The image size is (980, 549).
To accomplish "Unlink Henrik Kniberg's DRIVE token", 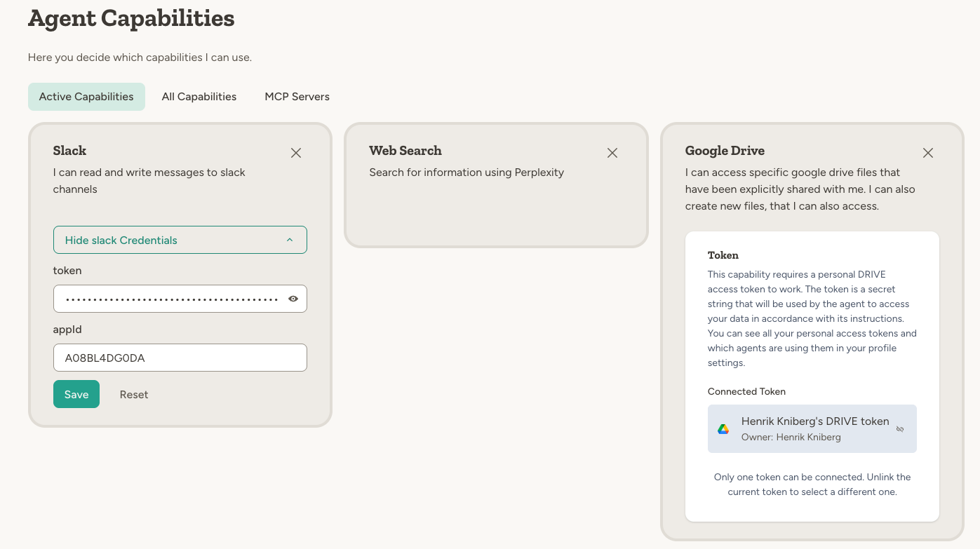I will 900,428.
